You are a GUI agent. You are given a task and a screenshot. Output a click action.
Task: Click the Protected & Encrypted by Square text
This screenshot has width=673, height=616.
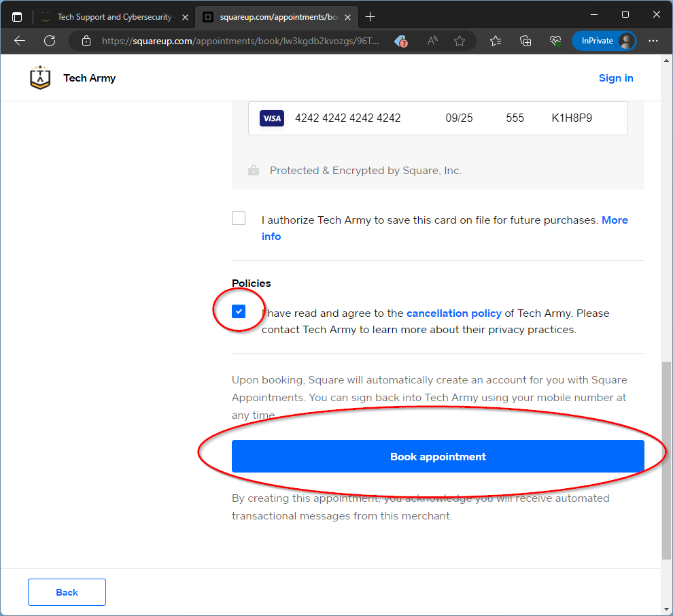(x=366, y=171)
